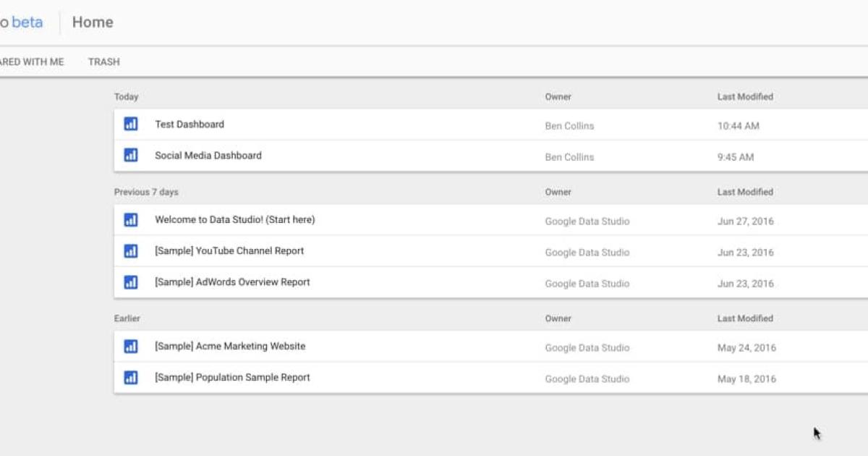Image resolution: width=868 pixels, height=456 pixels.
Task: Click the Welcome to Data Studio report icon
Action: [131, 220]
